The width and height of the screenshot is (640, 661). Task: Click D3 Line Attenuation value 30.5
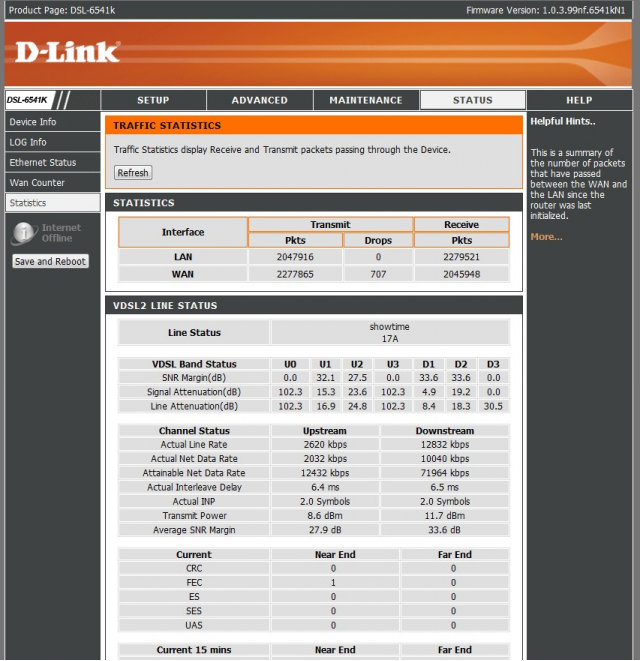tap(493, 406)
